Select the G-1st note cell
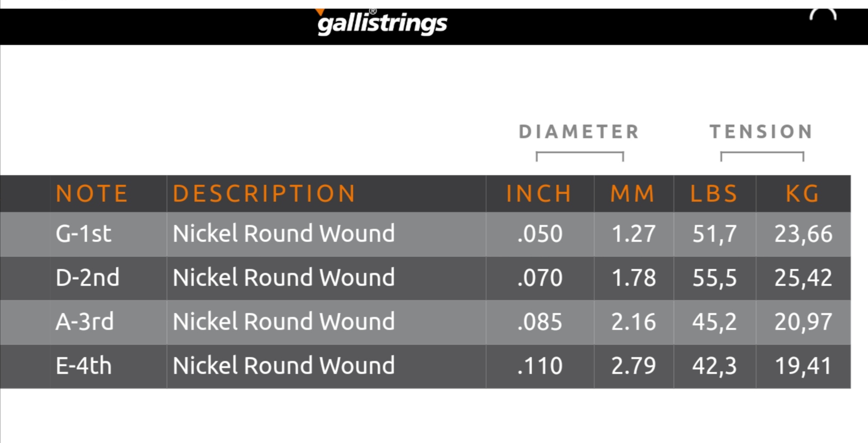The width and height of the screenshot is (868, 443). [x=83, y=234]
